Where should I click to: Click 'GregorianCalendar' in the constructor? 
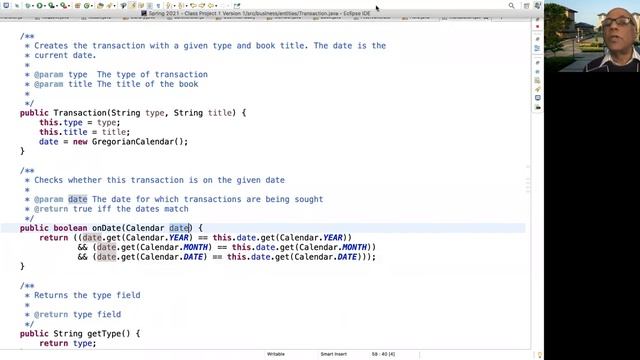tap(133, 142)
